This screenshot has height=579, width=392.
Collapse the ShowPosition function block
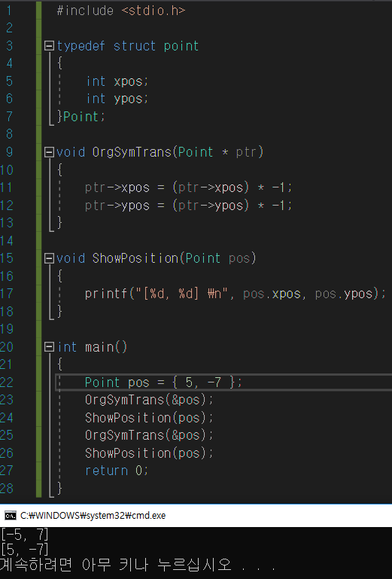[x=49, y=258]
